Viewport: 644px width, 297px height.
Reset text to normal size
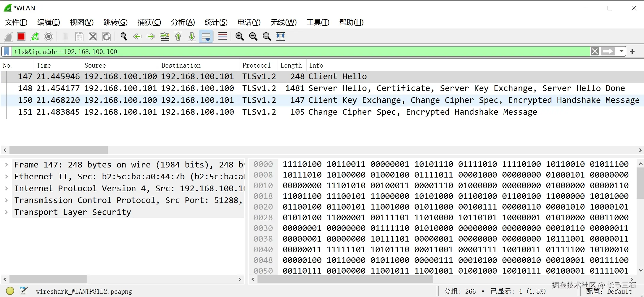(x=267, y=36)
